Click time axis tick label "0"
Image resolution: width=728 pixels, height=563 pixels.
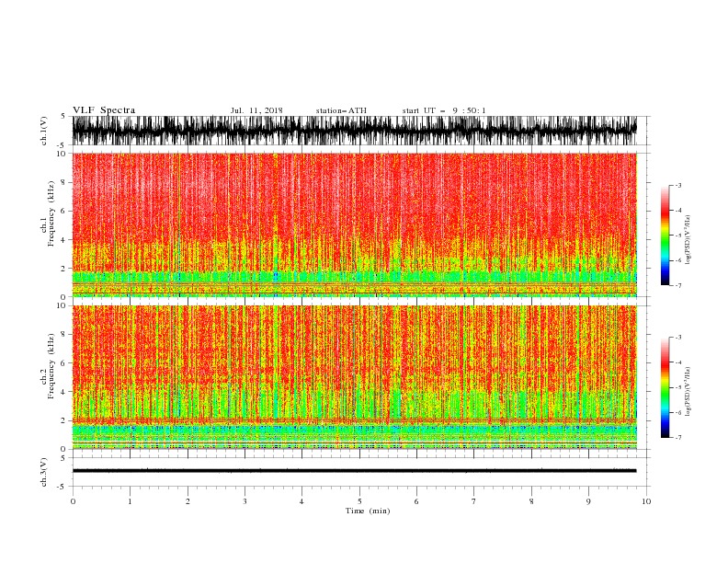(x=73, y=501)
